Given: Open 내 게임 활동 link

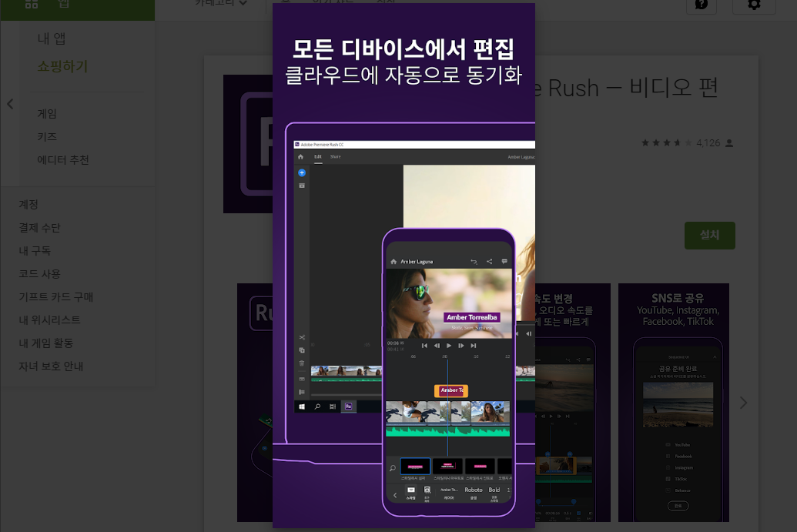Looking at the screenshot, I should (x=45, y=343).
